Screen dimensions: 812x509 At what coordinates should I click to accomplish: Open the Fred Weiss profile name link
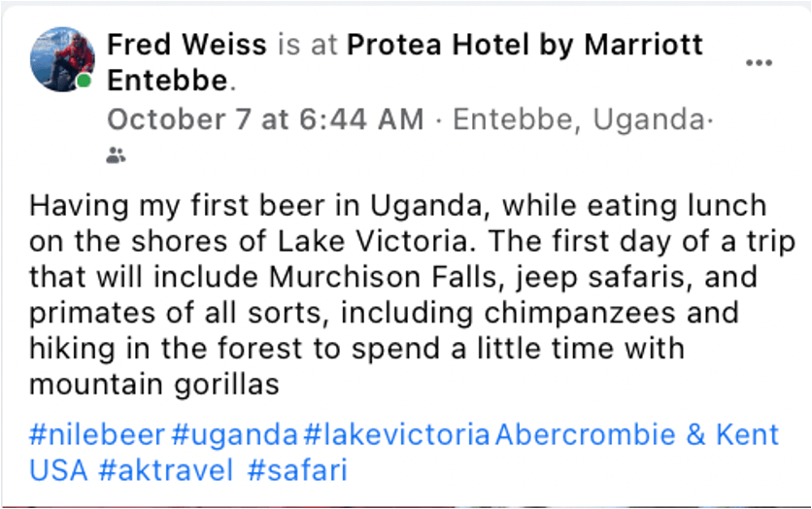pyautogui.click(x=186, y=44)
